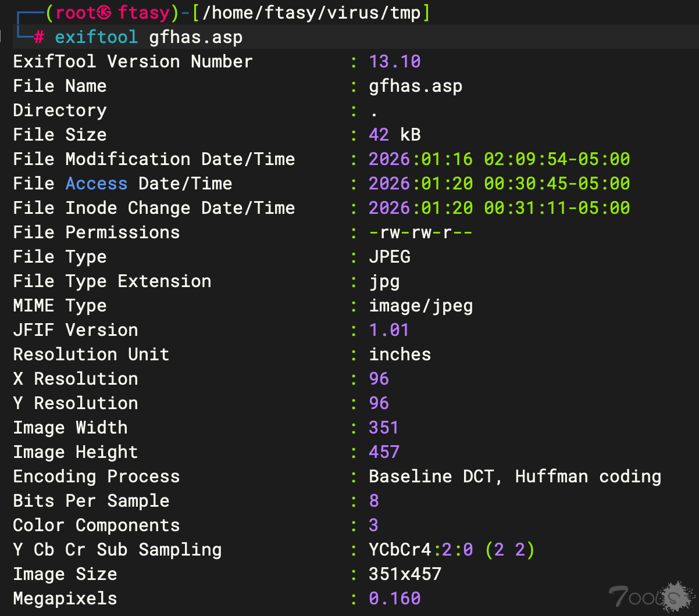Click the Baseline DCT, Huffman coding text
Screen dimensions: 699x616
click(515, 477)
